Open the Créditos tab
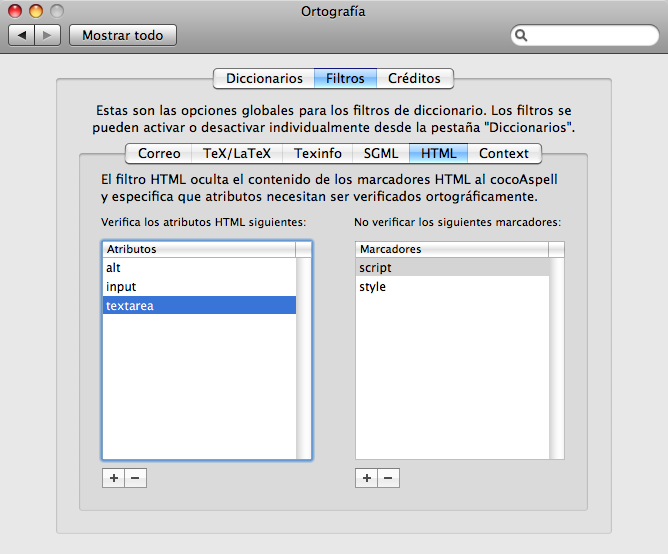 click(415, 78)
